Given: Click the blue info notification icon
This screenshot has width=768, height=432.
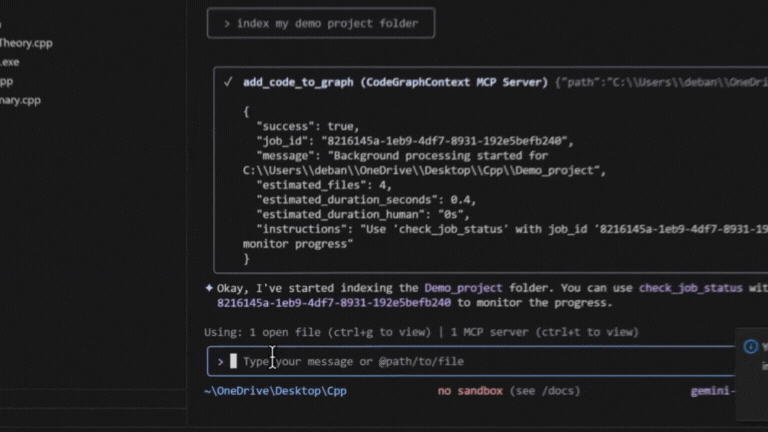Looking at the screenshot, I should [751, 347].
